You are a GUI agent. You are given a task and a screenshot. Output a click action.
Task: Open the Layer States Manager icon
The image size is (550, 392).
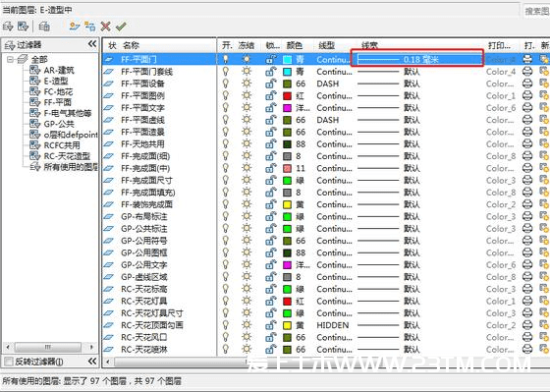tap(44, 26)
